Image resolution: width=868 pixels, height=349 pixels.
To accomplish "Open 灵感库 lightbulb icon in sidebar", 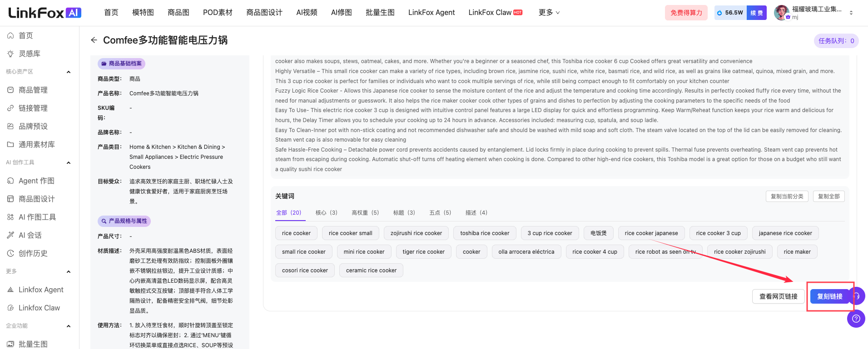I will click(10, 54).
